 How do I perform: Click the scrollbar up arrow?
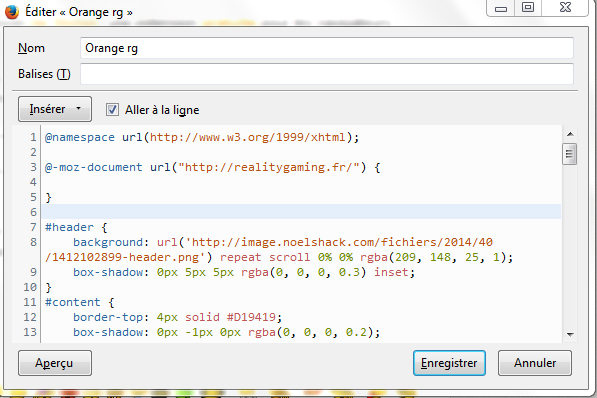pos(570,134)
